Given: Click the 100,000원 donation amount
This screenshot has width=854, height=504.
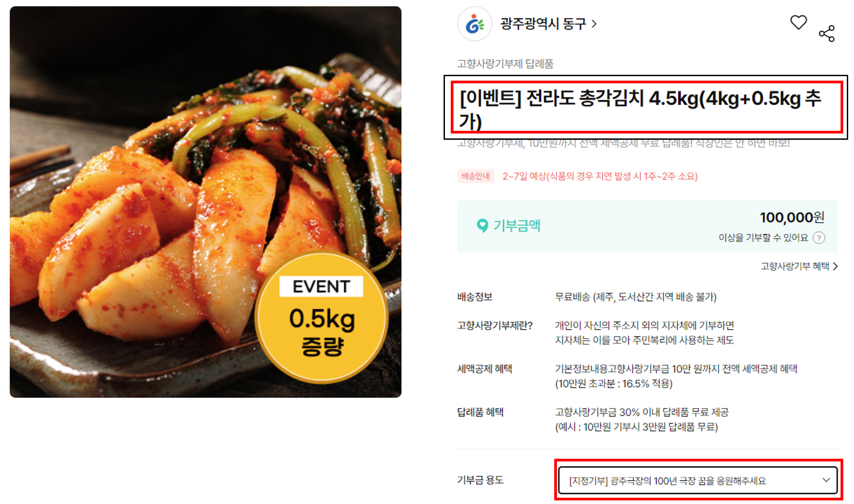Looking at the screenshot, I should [x=792, y=217].
